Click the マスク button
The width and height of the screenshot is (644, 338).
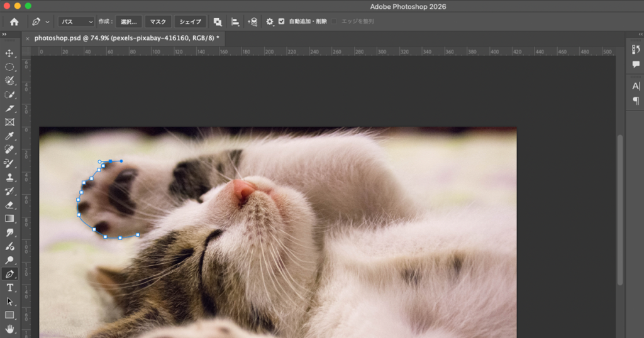click(157, 21)
